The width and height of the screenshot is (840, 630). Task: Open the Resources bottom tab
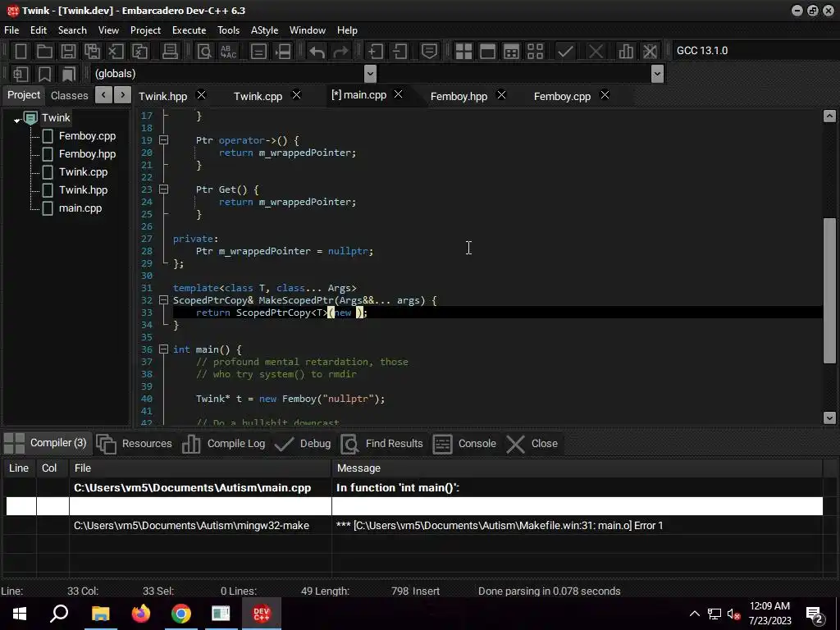(x=134, y=444)
